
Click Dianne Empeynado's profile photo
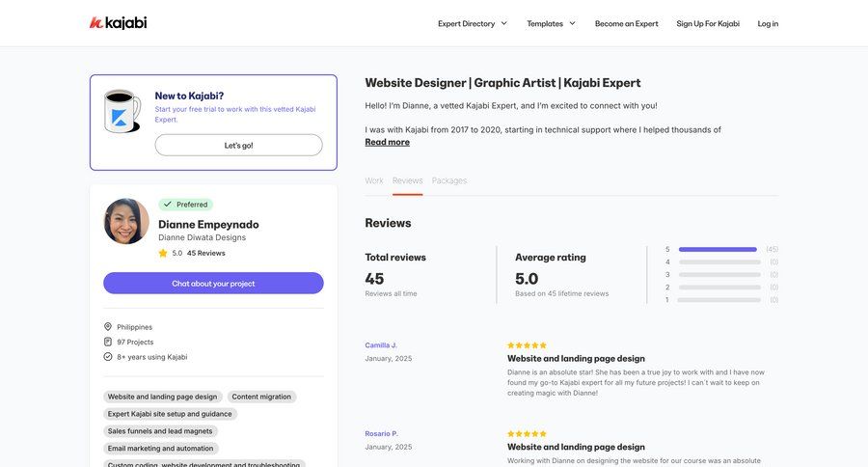click(126, 221)
